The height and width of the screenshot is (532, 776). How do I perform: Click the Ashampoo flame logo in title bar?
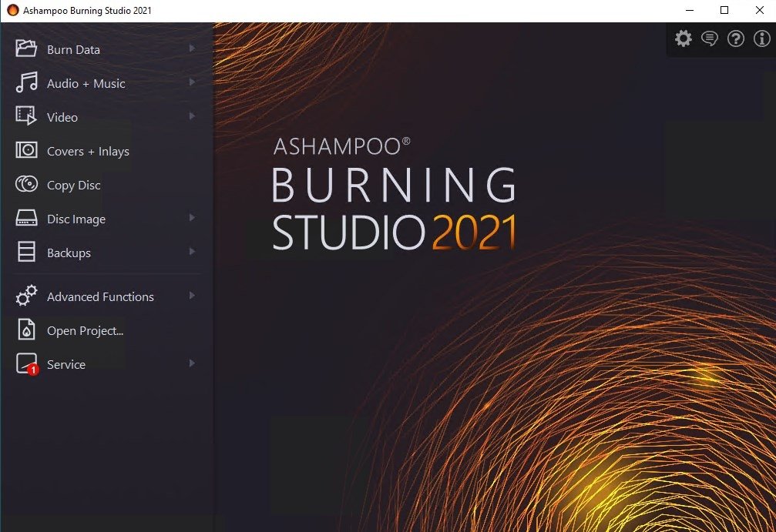point(13,10)
